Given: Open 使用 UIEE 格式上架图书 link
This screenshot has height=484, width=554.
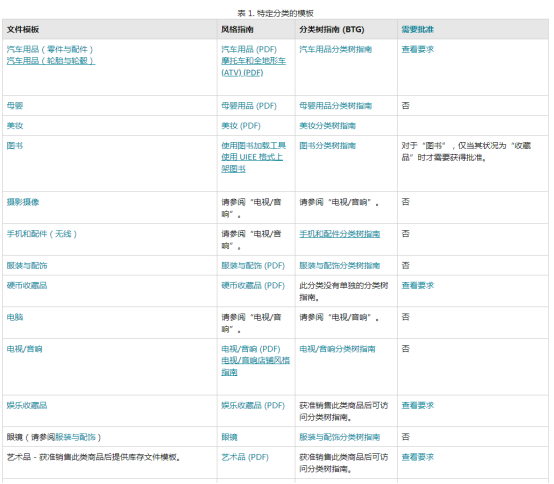Looking at the screenshot, I should point(252,163).
